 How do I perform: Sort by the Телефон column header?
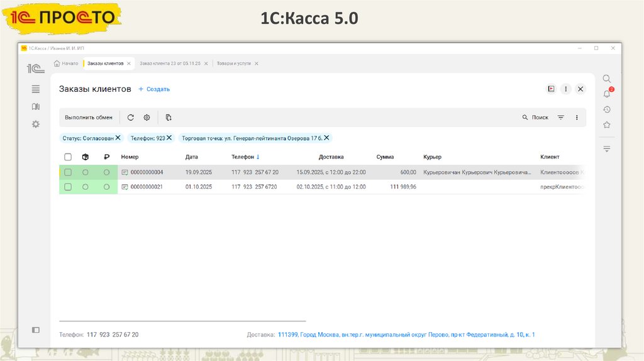coord(245,157)
